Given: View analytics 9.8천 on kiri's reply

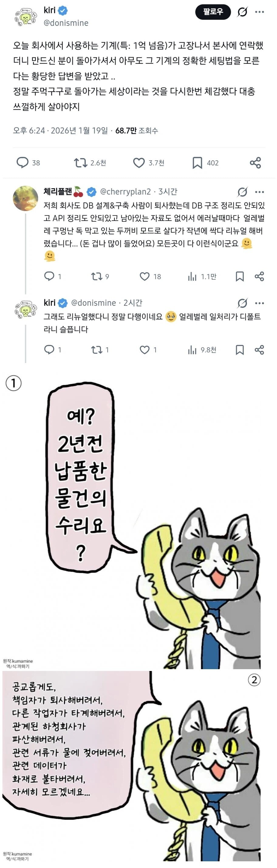Looking at the screenshot, I should tap(202, 350).
